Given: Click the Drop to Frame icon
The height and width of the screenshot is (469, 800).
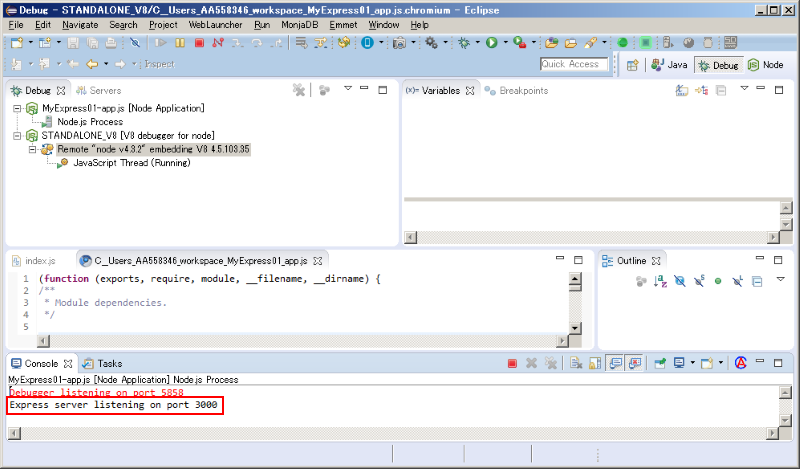Looking at the screenshot, I should [302, 43].
